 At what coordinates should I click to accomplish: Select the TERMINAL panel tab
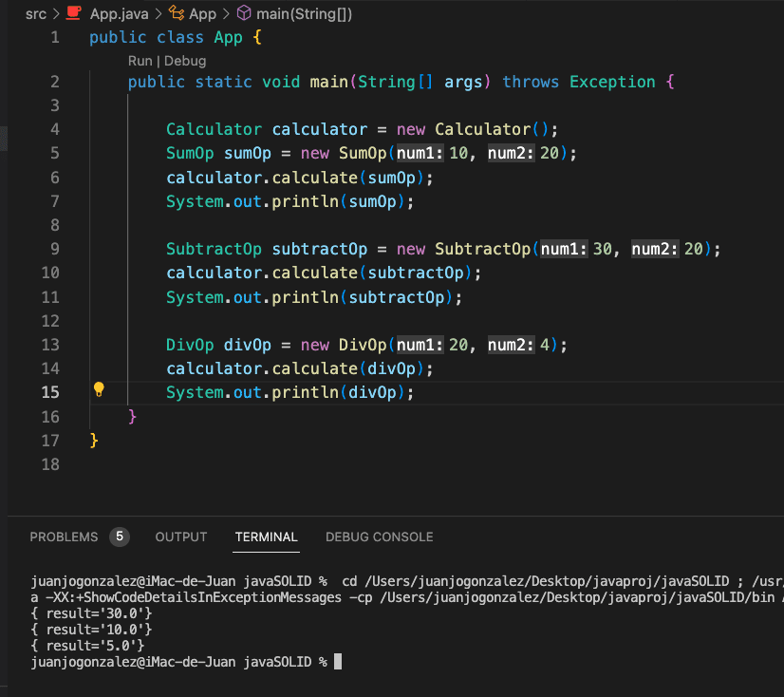tap(266, 537)
